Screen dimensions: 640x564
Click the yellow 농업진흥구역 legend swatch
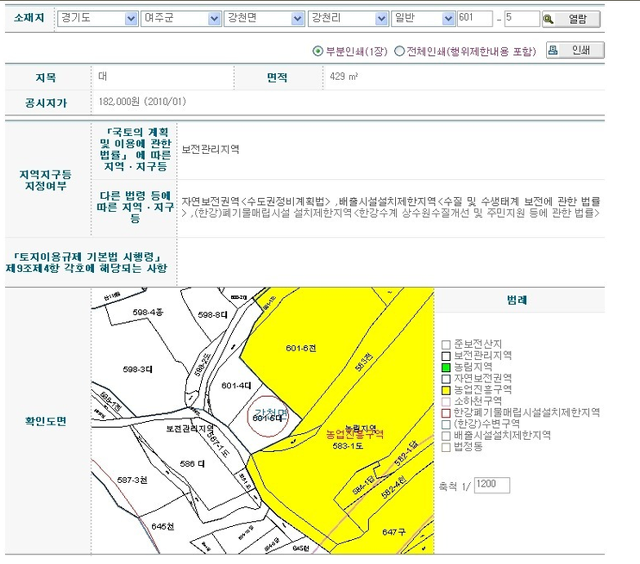[447, 389]
